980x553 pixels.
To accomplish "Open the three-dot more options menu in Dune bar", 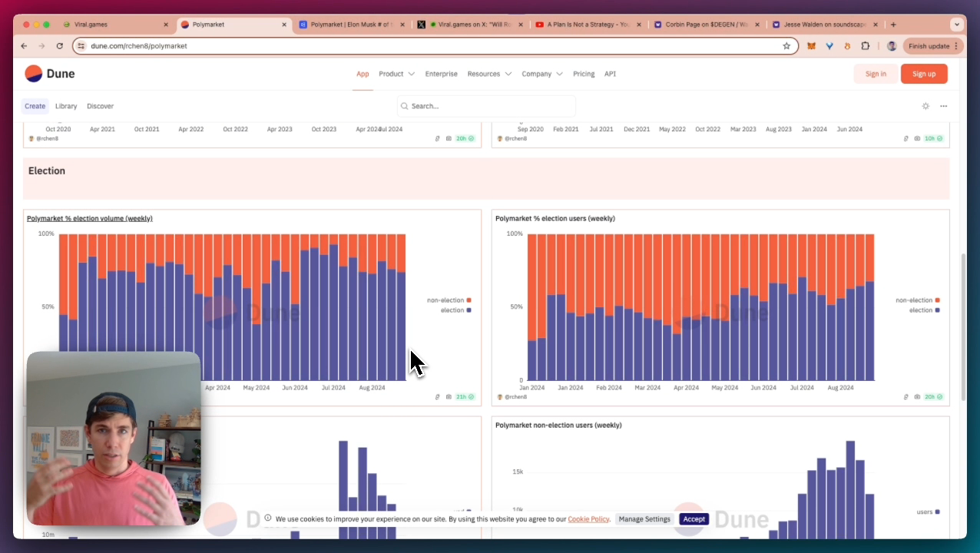I will [943, 106].
